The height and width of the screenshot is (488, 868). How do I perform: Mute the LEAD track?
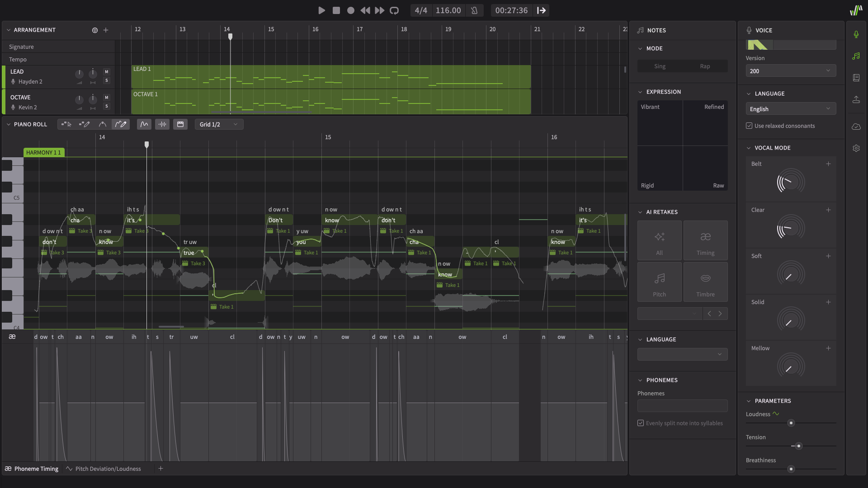coord(107,71)
